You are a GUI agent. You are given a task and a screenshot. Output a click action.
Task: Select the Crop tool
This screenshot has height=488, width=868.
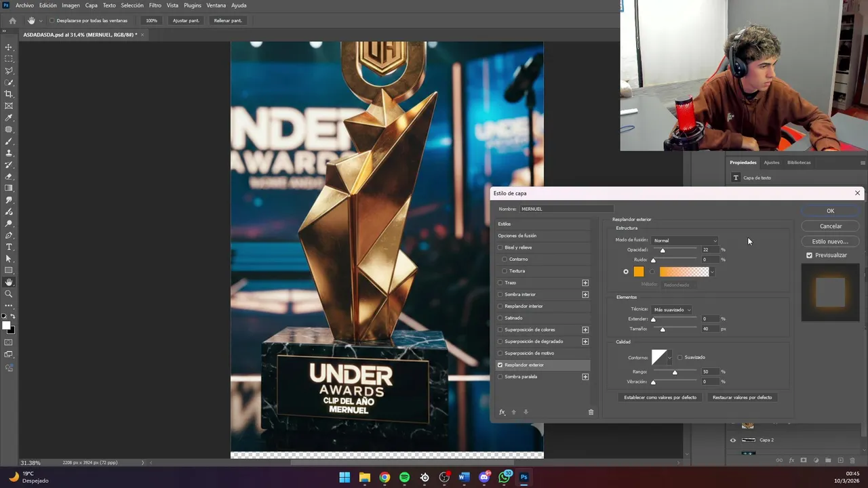(x=9, y=94)
